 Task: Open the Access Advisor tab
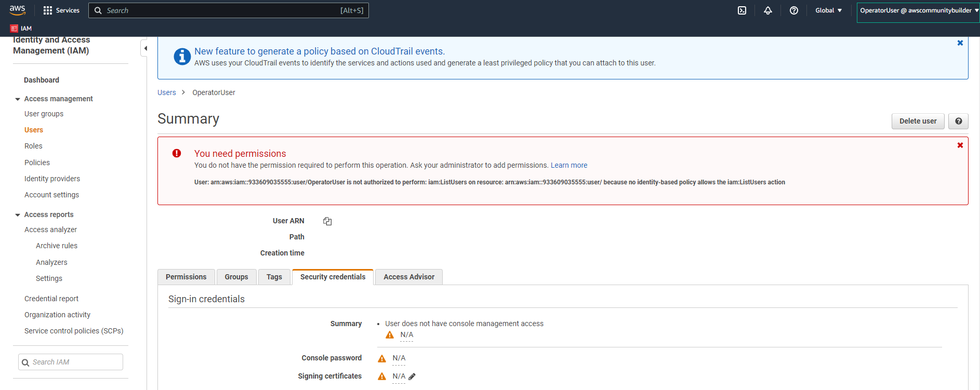[409, 277]
